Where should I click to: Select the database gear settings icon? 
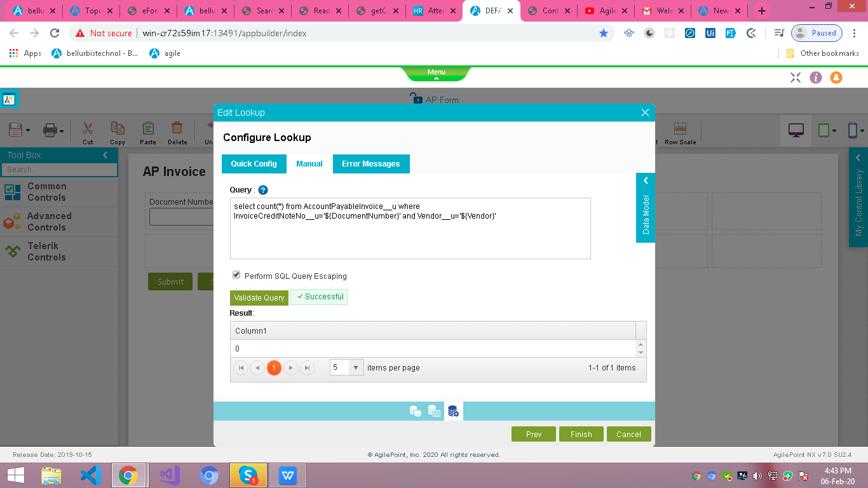coord(454,411)
